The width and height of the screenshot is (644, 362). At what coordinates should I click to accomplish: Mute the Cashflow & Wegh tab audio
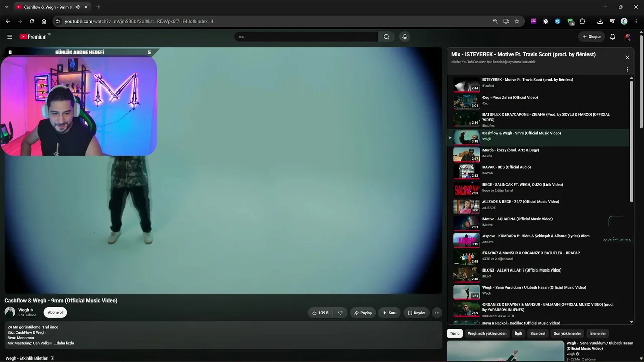(77, 7)
